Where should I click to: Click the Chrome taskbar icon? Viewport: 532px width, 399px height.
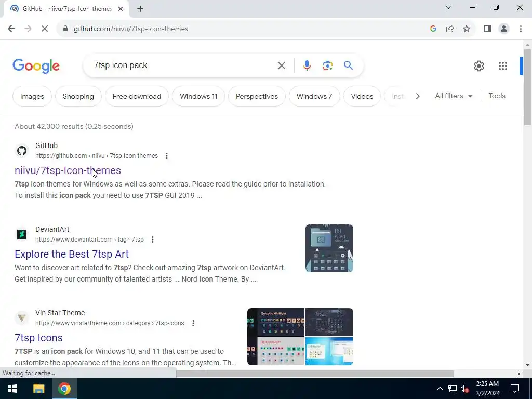[64, 389]
